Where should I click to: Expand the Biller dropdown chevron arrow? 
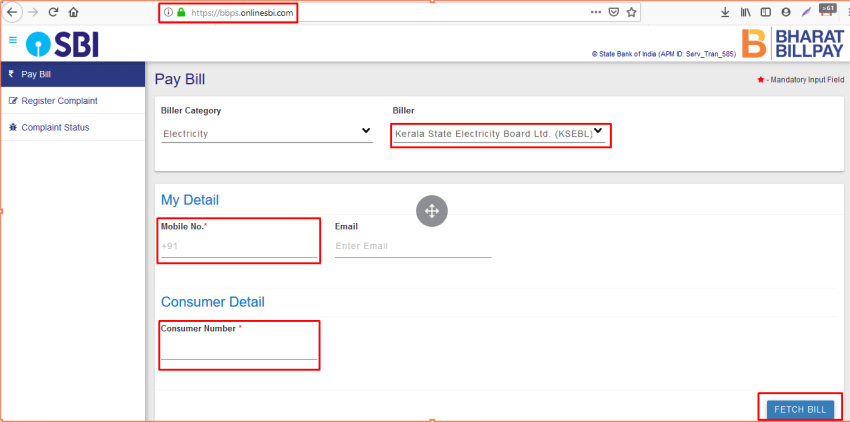pos(598,131)
